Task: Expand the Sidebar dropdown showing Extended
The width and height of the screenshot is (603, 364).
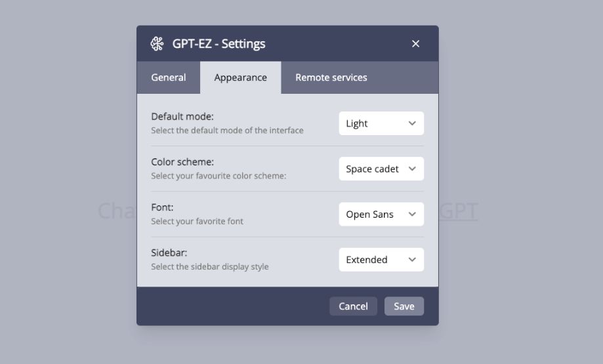Action: click(x=381, y=260)
